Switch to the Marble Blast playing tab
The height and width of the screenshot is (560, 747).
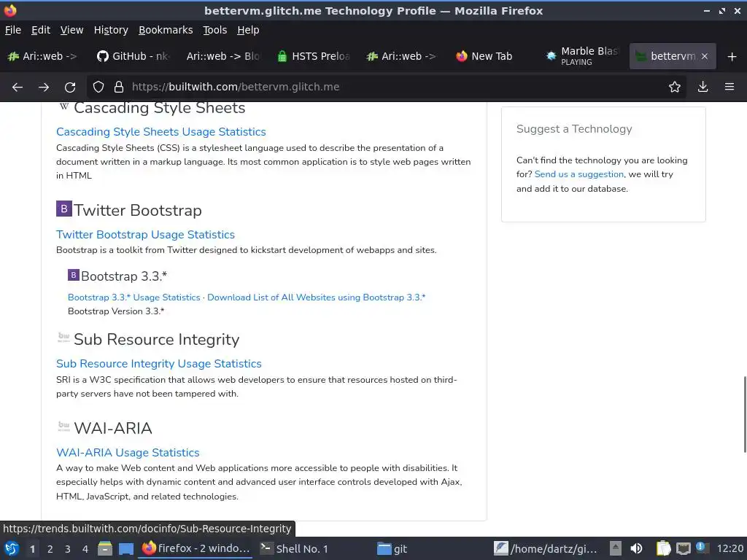click(582, 56)
